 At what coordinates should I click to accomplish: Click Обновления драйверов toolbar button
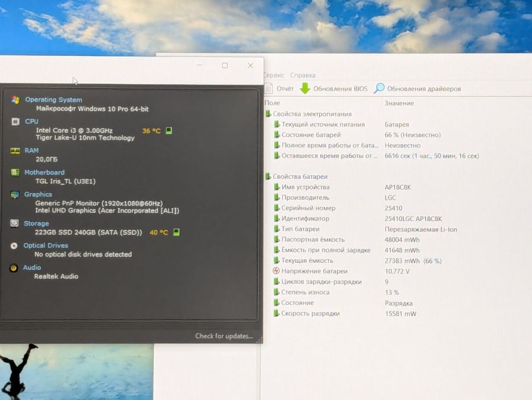click(417, 89)
